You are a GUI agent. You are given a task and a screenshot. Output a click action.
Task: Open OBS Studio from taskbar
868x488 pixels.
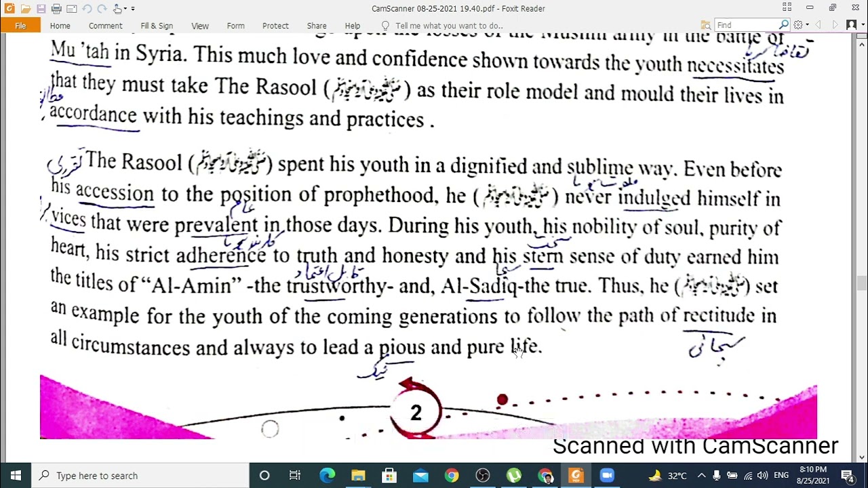[483, 475]
